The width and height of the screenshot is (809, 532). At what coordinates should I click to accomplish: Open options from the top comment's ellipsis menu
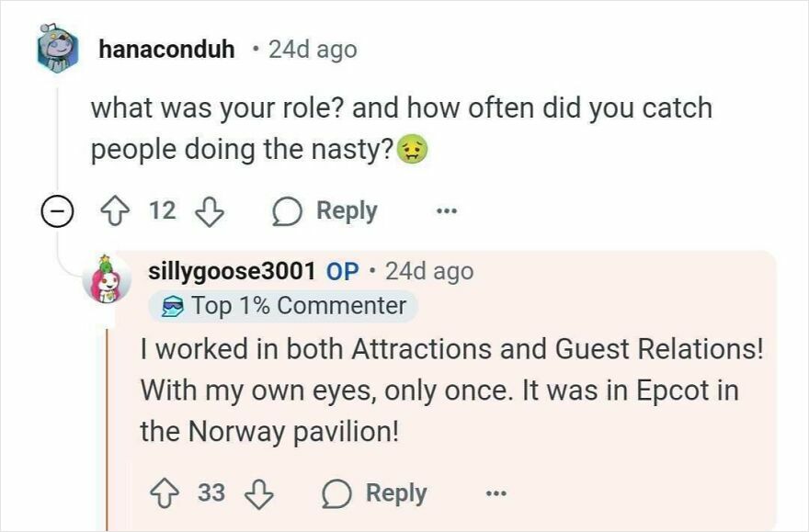[x=446, y=210]
